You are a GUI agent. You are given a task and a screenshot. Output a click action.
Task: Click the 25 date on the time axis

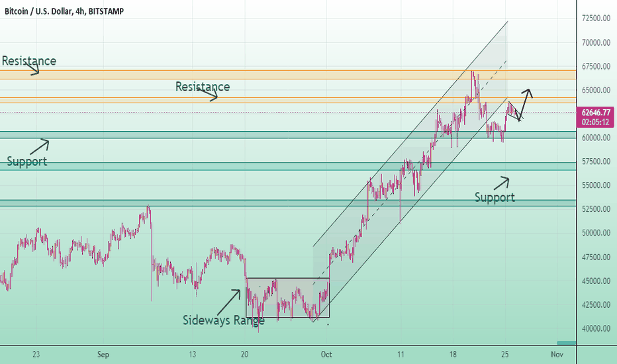coord(505,355)
